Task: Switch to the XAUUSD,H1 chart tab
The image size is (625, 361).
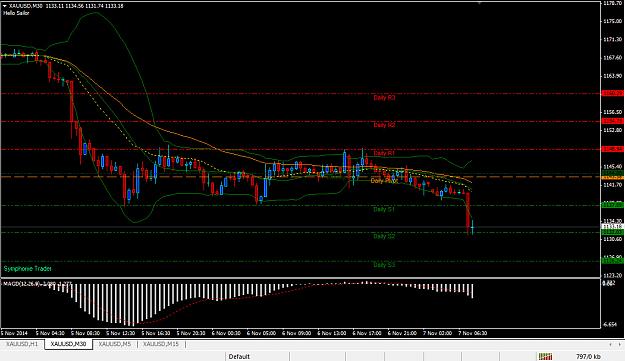Action: 22,344
